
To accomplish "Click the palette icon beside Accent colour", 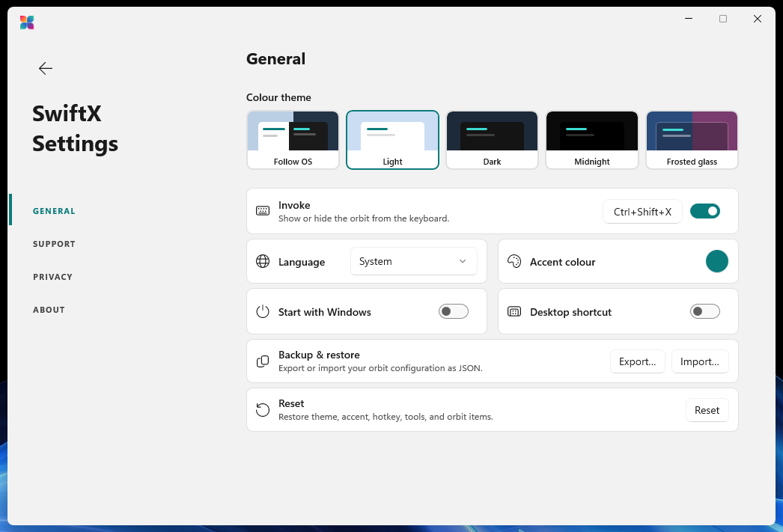I will [x=514, y=261].
